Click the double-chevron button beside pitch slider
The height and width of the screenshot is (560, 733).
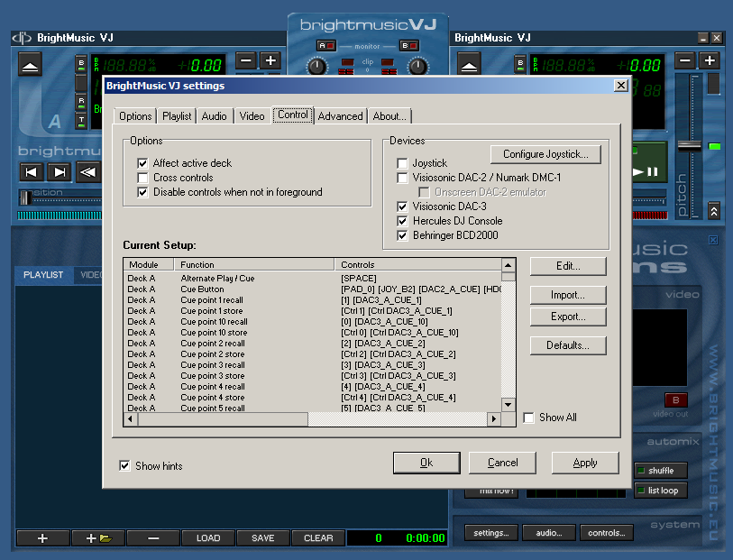pyautogui.click(x=714, y=211)
